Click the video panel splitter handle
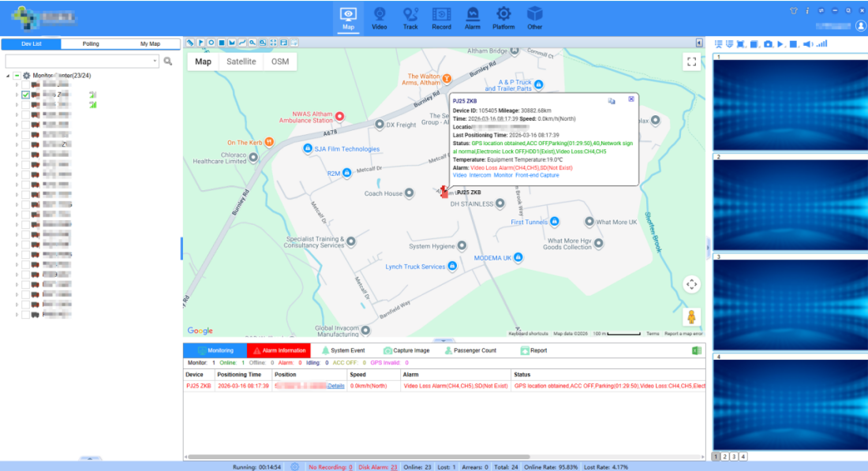Screen dimensions: 868x471 (708, 249)
